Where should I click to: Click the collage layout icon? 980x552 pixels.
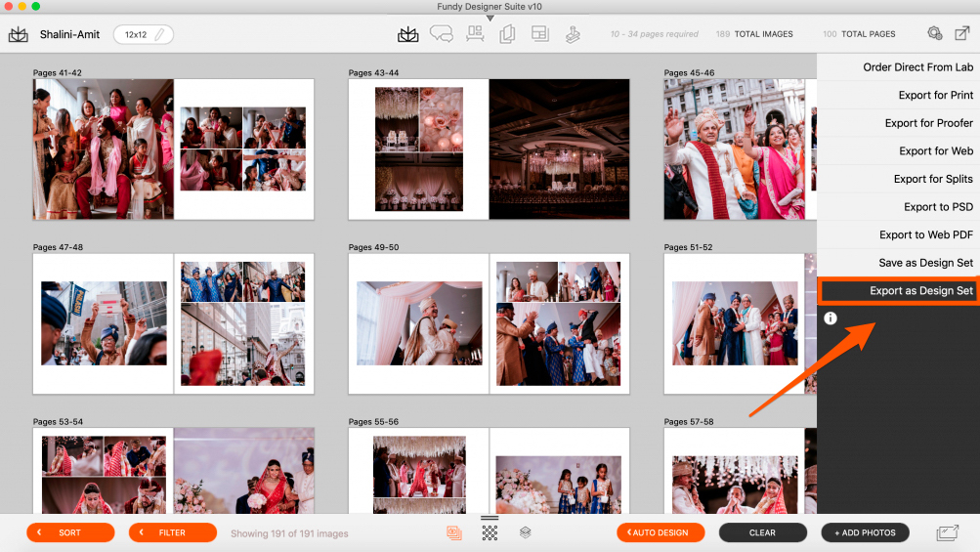pos(540,34)
